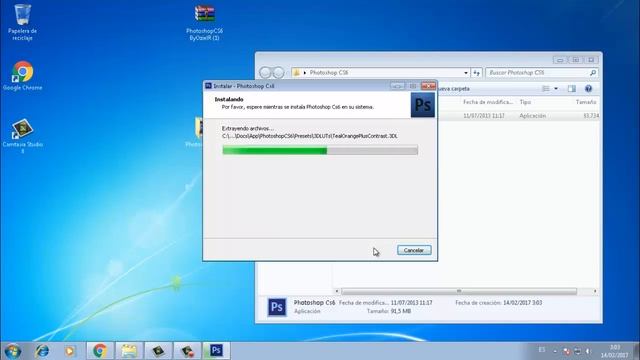Cancel the Photoshop CS6 installation

(414, 250)
